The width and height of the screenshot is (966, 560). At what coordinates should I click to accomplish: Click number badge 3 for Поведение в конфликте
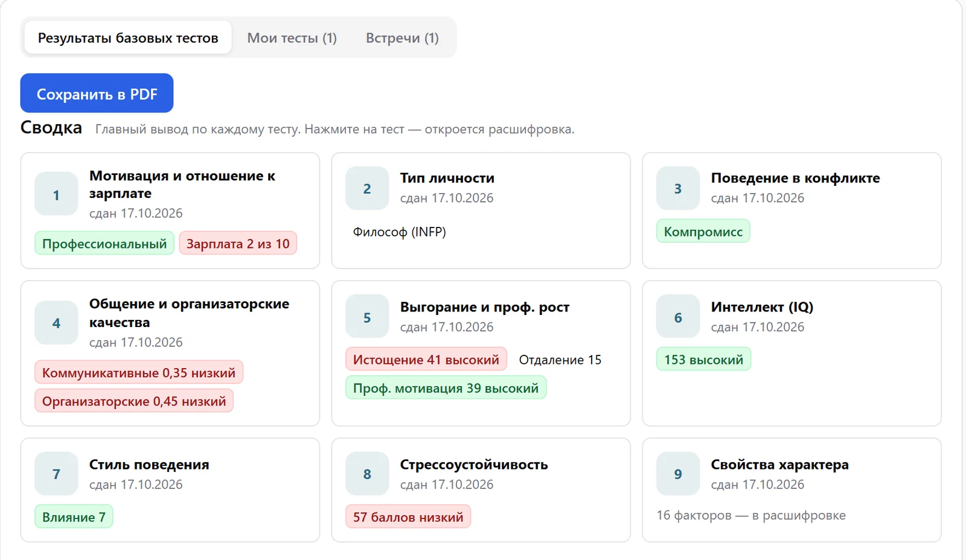[x=678, y=188]
